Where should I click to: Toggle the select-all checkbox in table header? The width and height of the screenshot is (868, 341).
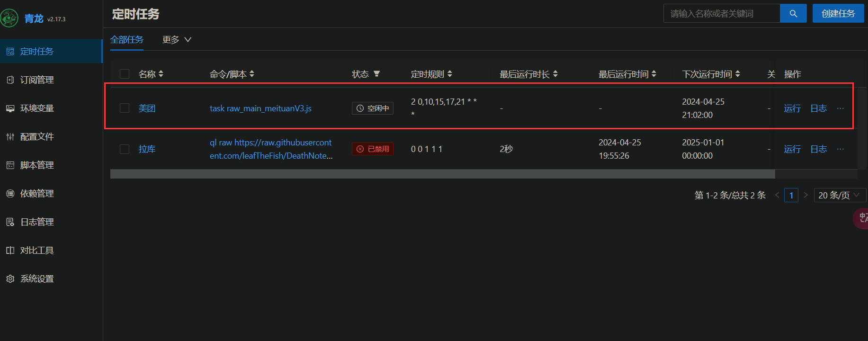point(125,74)
